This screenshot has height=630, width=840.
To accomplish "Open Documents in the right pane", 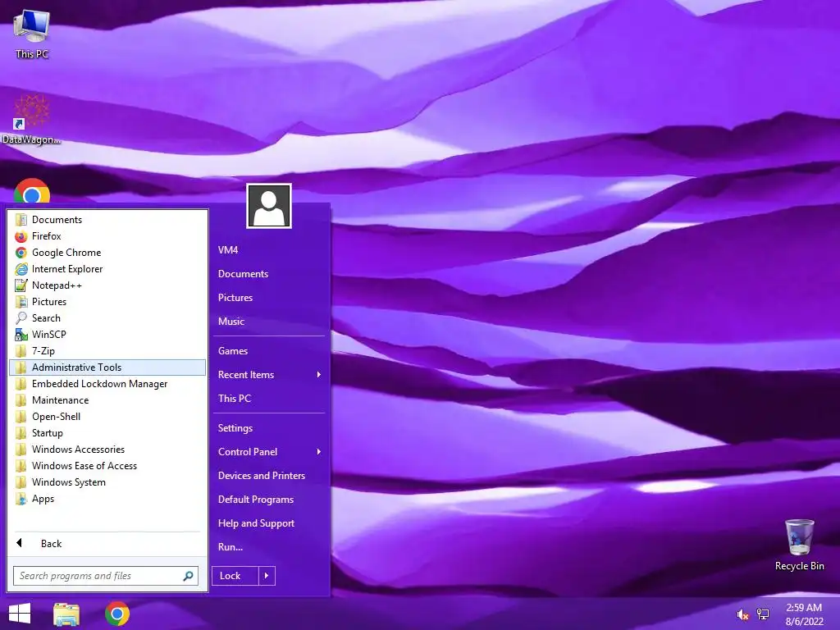I will (x=269, y=274).
